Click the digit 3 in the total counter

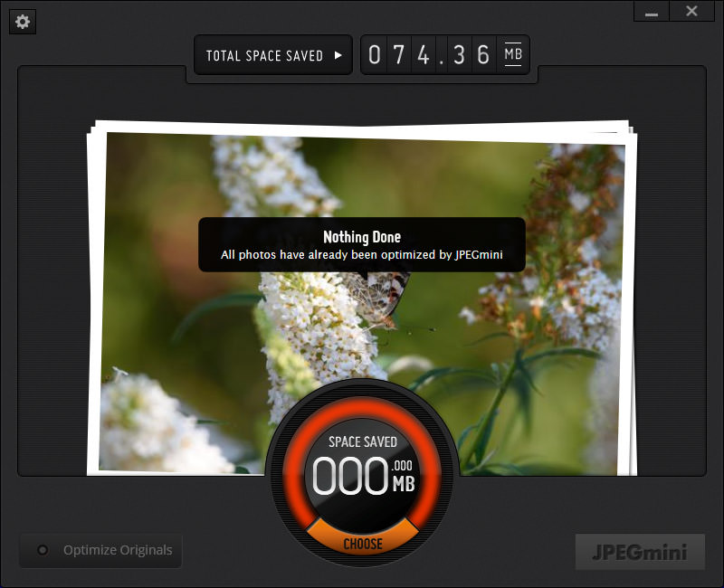coord(460,55)
